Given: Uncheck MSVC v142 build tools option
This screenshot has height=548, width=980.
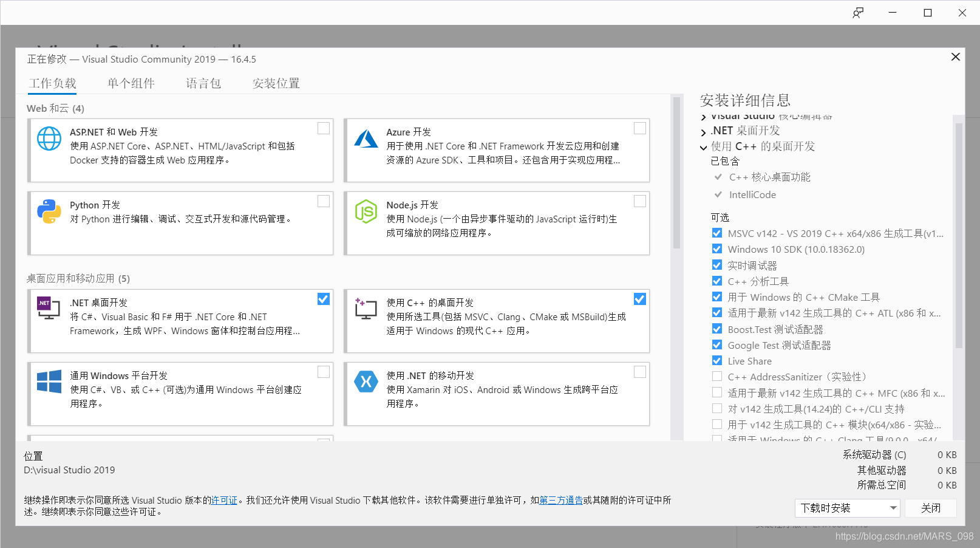Looking at the screenshot, I should tap(717, 233).
